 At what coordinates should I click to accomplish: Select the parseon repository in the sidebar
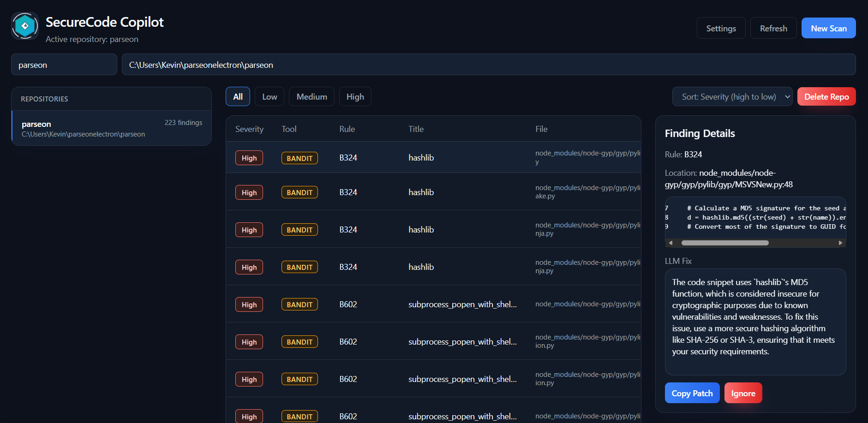(111, 128)
